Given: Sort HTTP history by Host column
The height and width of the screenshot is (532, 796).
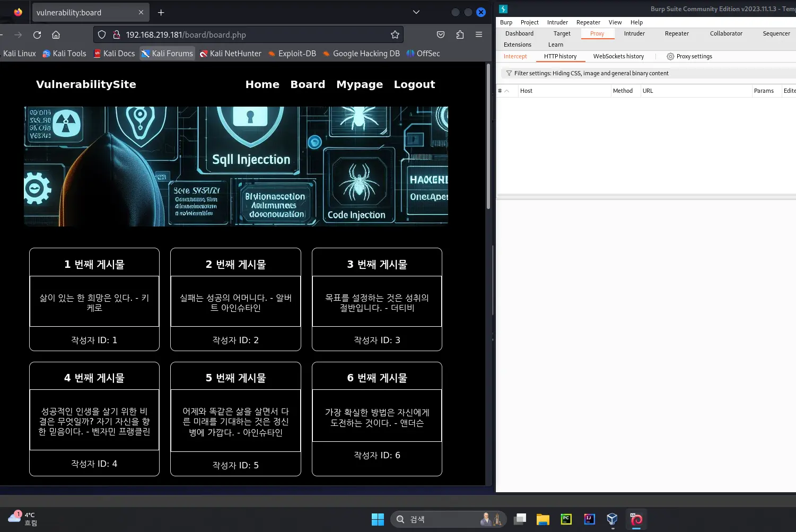Looking at the screenshot, I should (x=564, y=91).
